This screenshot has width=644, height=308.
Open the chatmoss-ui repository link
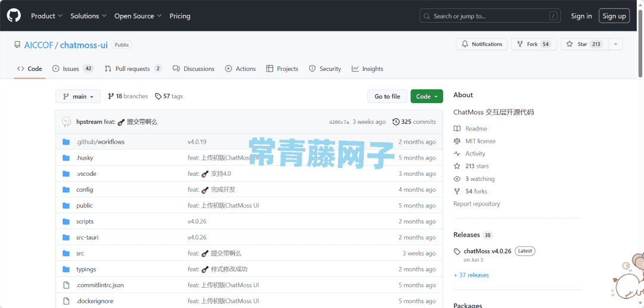(84, 45)
